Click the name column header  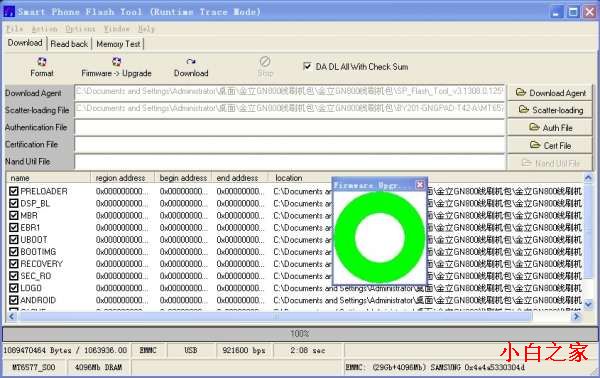(x=48, y=178)
